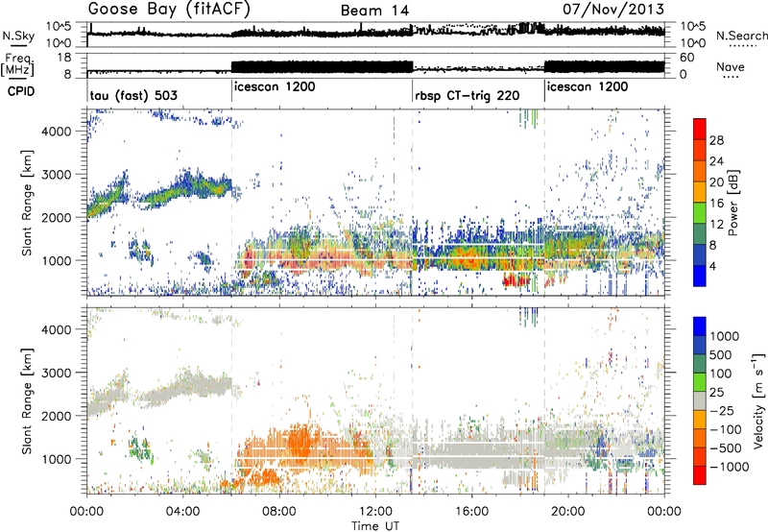
Task: Click 'Slant Range [km]' label of power panel
Action: click(27, 203)
